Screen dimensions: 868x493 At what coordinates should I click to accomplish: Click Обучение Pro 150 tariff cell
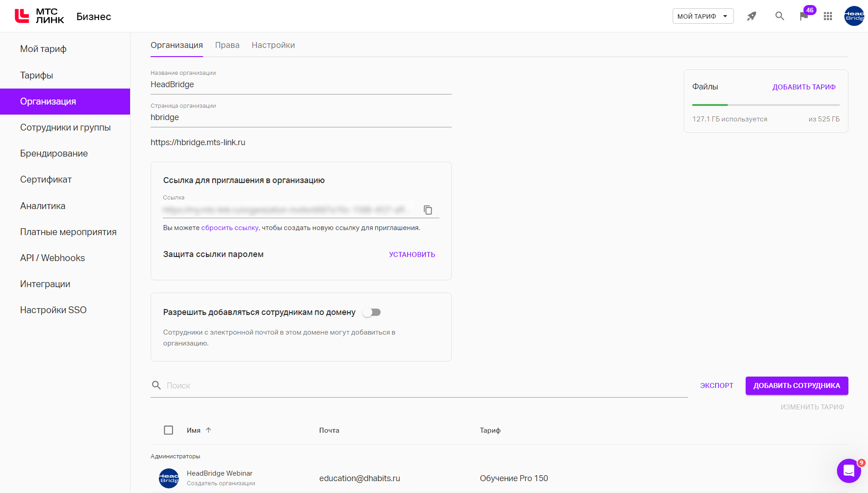(514, 478)
